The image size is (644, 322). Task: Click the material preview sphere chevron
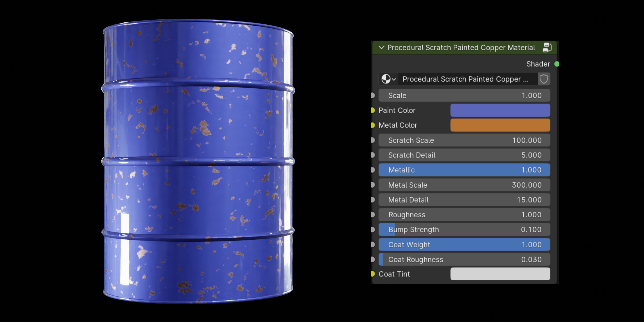(x=393, y=79)
